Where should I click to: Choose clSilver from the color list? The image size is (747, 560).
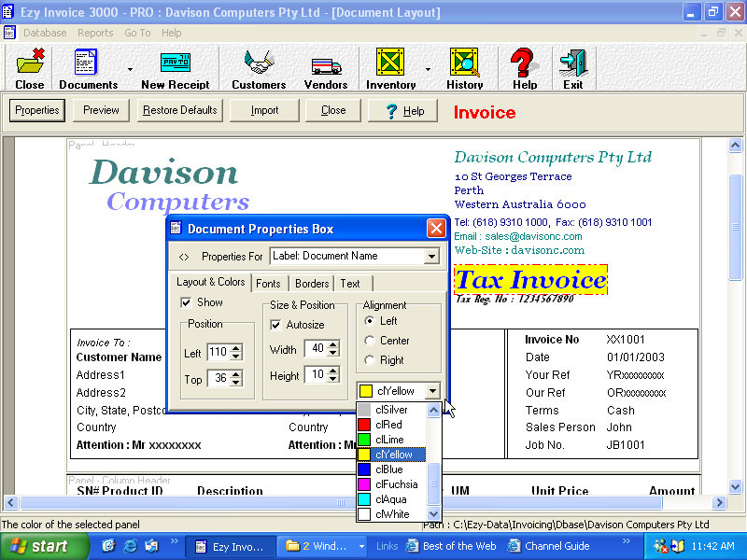pyautogui.click(x=391, y=410)
